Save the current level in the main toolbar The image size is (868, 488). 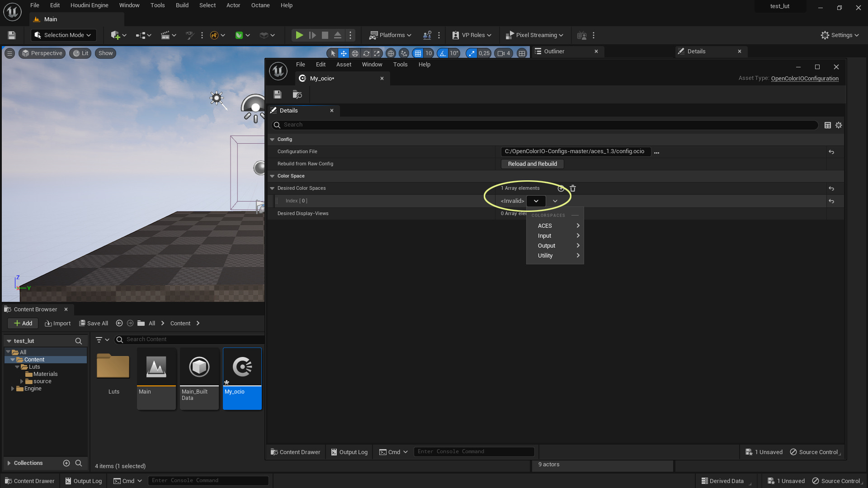12,35
